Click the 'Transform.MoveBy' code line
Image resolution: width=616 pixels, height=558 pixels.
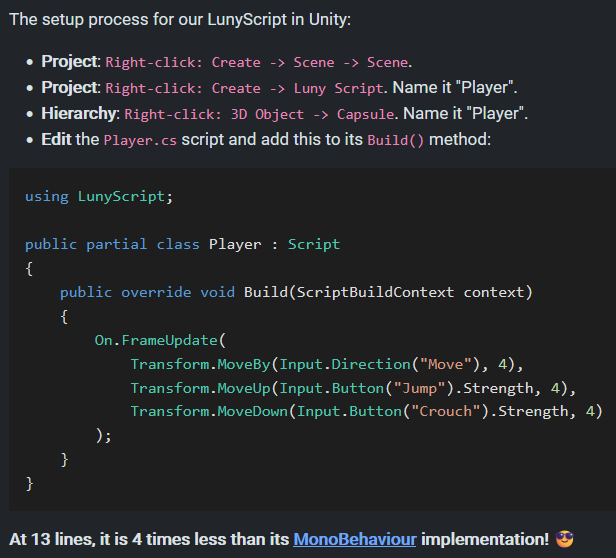327,364
